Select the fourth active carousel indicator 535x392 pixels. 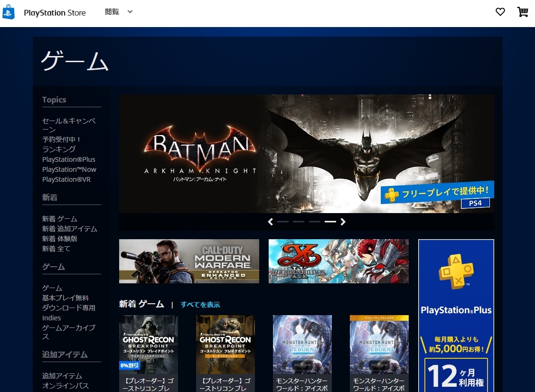coord(330,222)
